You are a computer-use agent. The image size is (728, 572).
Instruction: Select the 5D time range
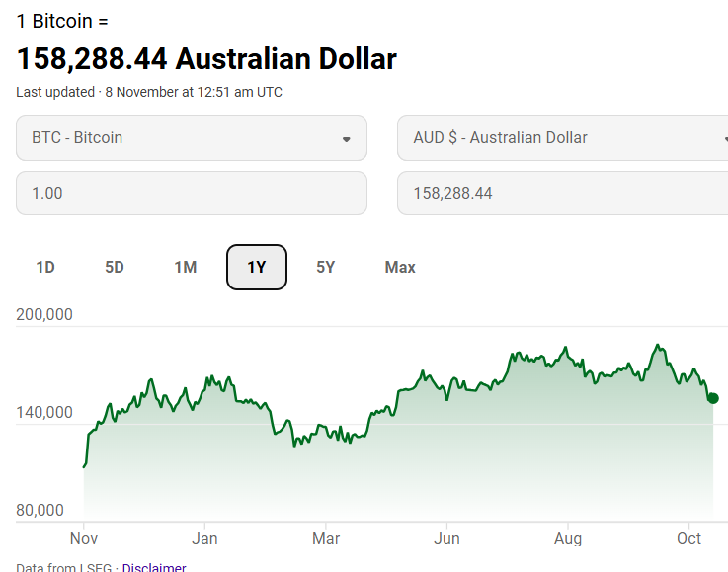115,267
